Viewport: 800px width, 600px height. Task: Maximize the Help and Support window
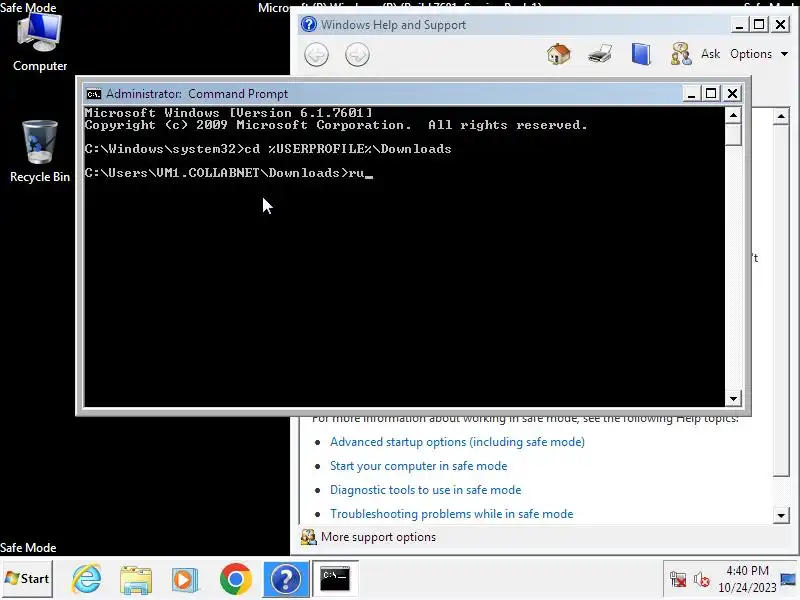pos(759,24)
